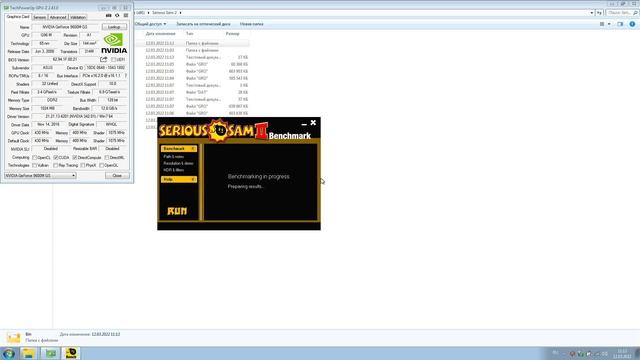Click the GPU-Z taskbar icon
Image resolution: width=640 pixels, height=360 pixels.
click(x=51, y=353)
